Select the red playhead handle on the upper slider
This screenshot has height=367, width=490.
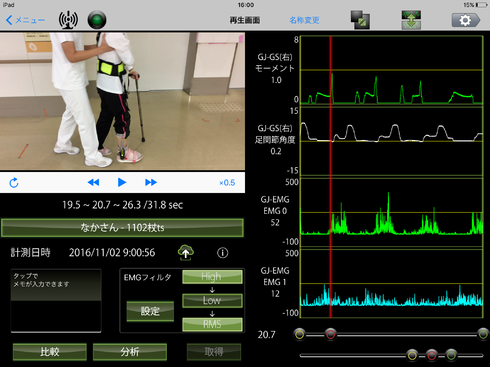pyautogui.click(x=331, y=334)
